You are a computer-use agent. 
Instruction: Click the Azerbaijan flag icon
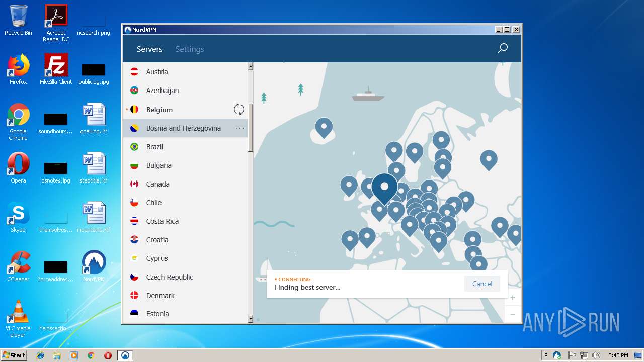click(134, 90)
